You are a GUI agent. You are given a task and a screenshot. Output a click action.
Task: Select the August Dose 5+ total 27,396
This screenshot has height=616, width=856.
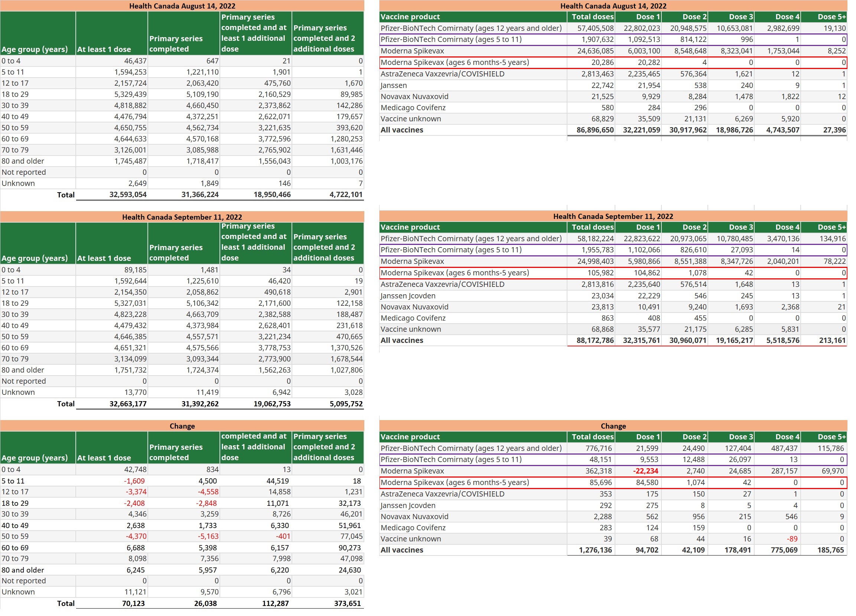(824, 130)
